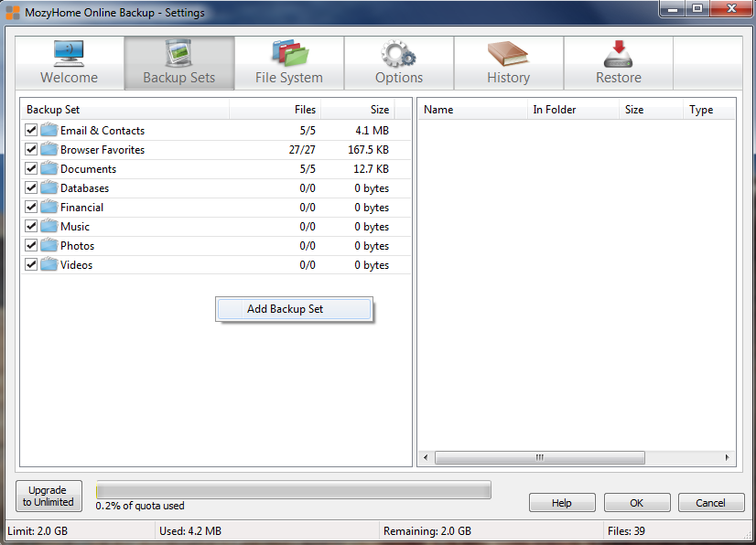Viewport: 756px width, 545px height.
Task: Click the Options gears icon
Action: 398,53
